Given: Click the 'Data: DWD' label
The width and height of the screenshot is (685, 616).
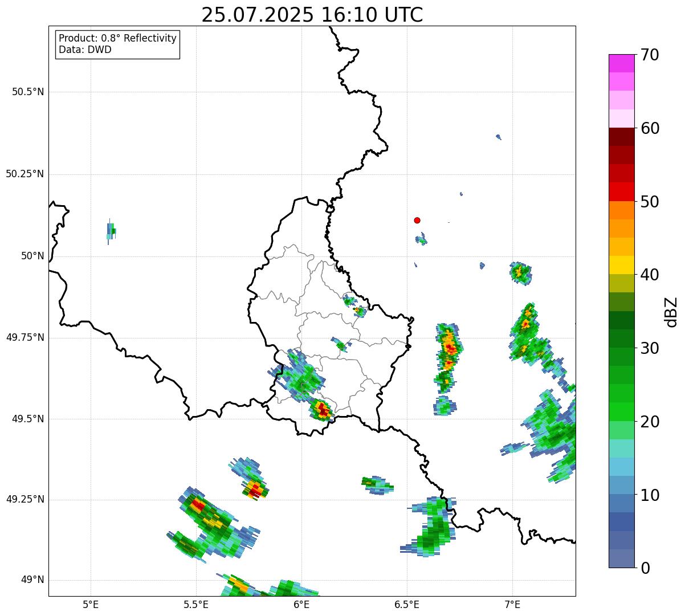Looking at the screenshot, I should tap(85, 50).
